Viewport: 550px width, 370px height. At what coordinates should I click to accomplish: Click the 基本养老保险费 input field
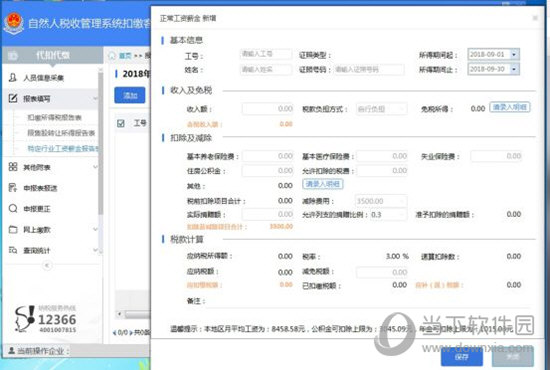[268, 156]
